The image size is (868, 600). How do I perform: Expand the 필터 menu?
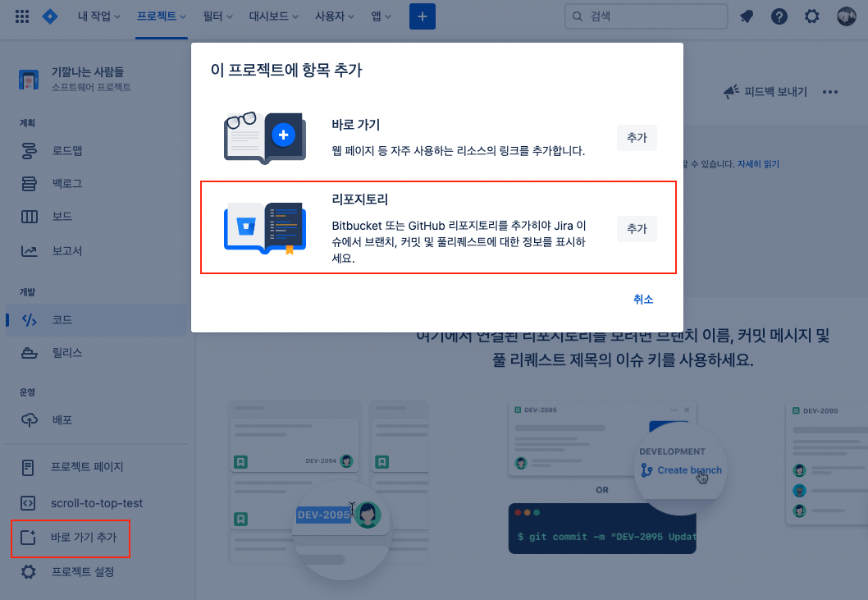(217, 16)
